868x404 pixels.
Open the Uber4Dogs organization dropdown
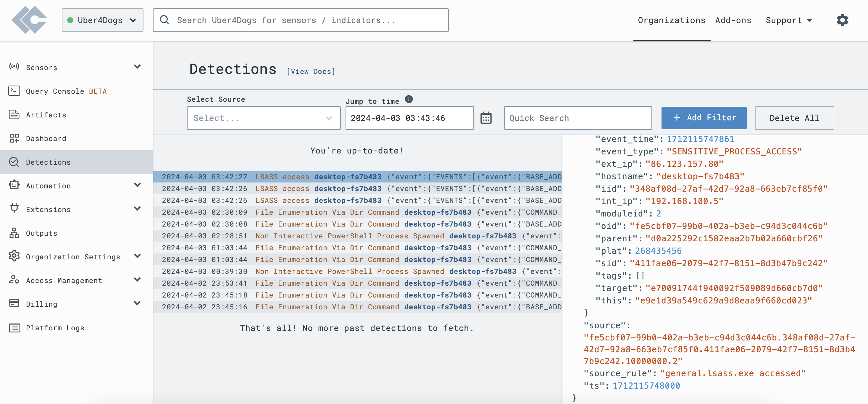pos(102,20)
